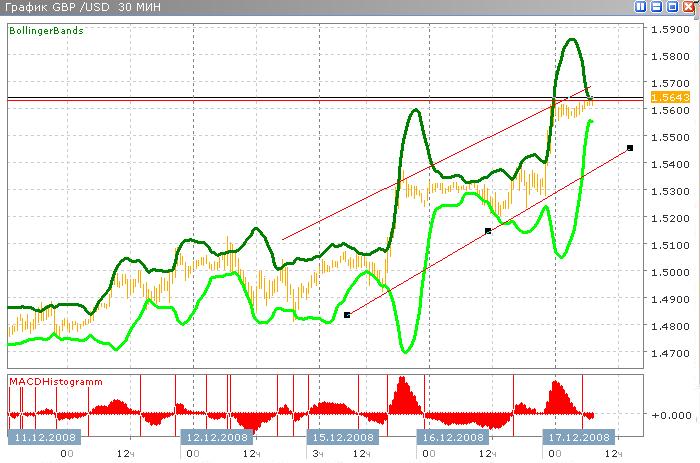This screenshot has height=463, width=700.
Task: Click the horizontal tile icon in title bar
Action: (x=657, y=7)
